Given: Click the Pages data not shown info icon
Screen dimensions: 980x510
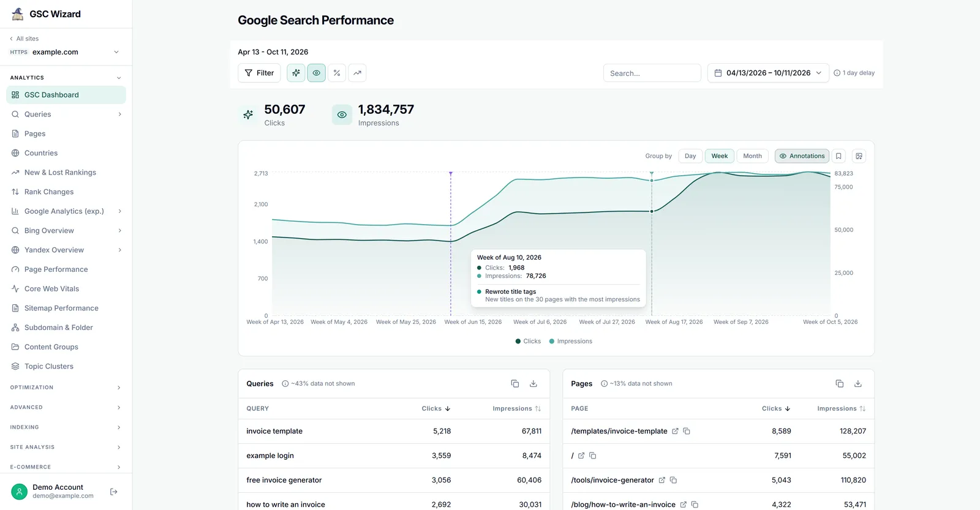Looking at the screenshot, I should point(604,384).
